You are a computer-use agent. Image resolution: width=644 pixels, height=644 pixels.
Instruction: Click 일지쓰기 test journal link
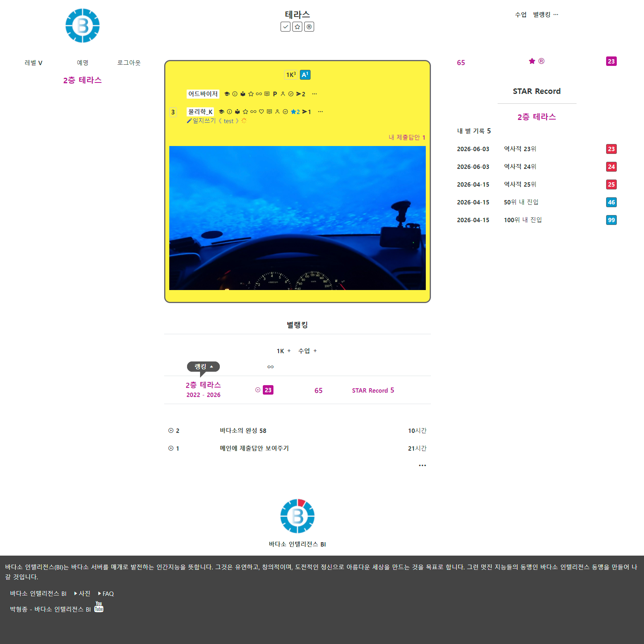[216, 121]
